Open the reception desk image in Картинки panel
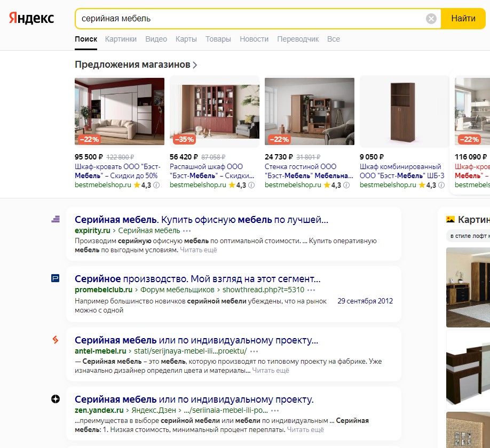 click(468, 370)
